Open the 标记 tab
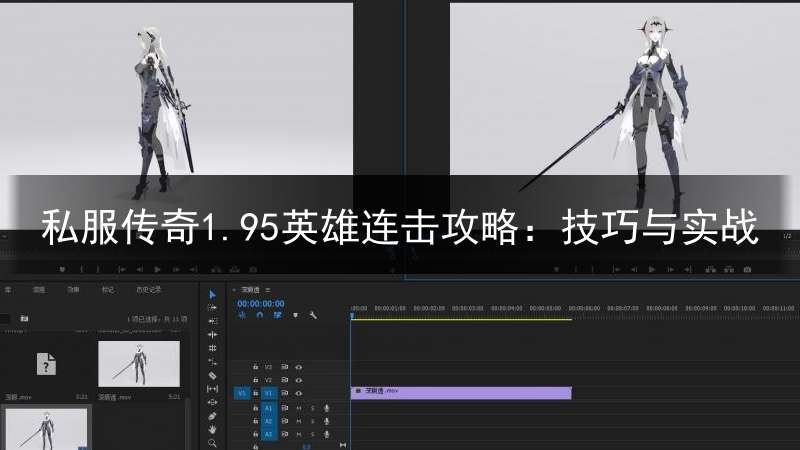 click(108, 290)
